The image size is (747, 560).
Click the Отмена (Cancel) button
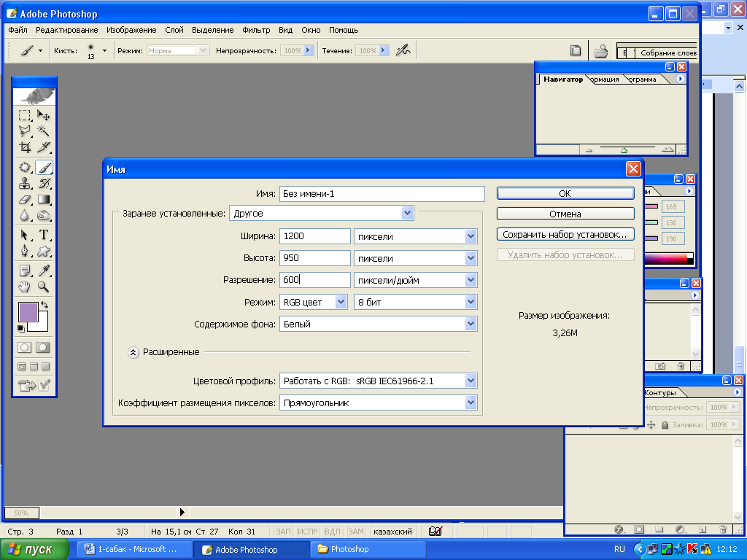point(565,214)
